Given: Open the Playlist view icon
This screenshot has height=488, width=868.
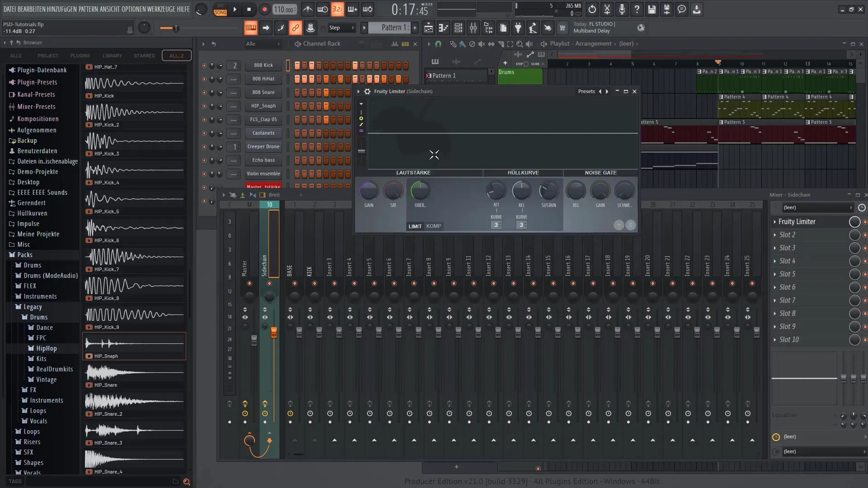Looking at the screenshot, I should 428,28.
